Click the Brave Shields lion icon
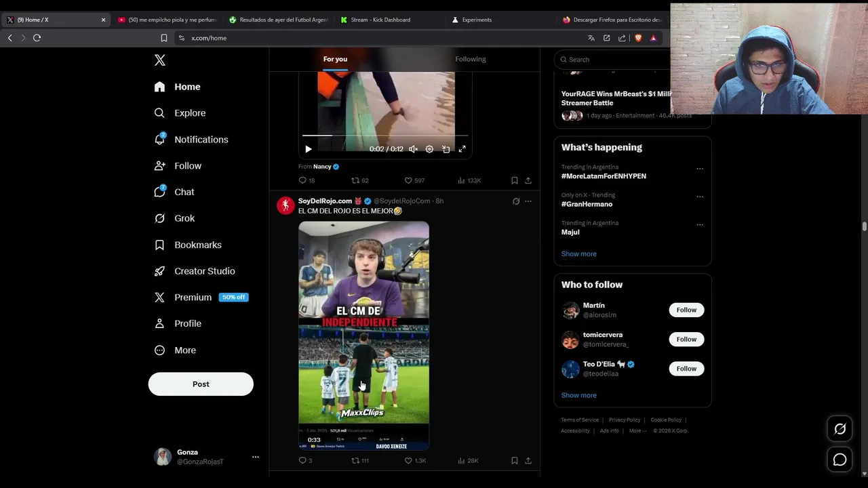This screenshot has width=868, height=488. pos(638,38)
